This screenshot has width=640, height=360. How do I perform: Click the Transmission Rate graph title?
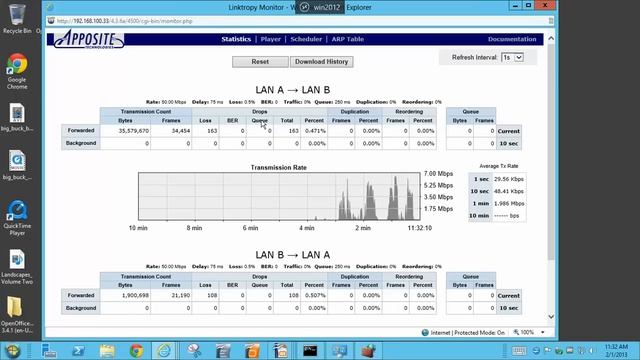[278, 167]
